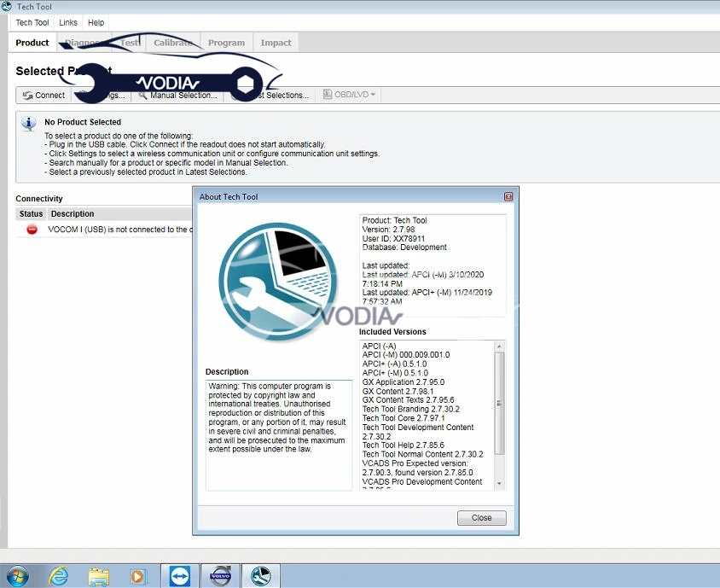Switch to the Program tab
The width and height of the screenshot is (720, 588).
click(226, 43)
